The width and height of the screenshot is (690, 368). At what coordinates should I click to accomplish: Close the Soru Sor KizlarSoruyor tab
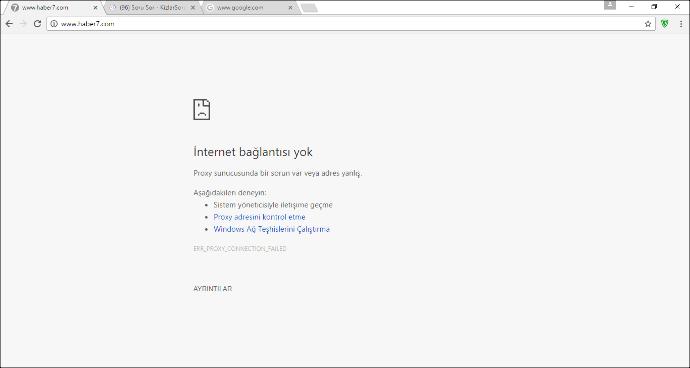coord(192,8)
